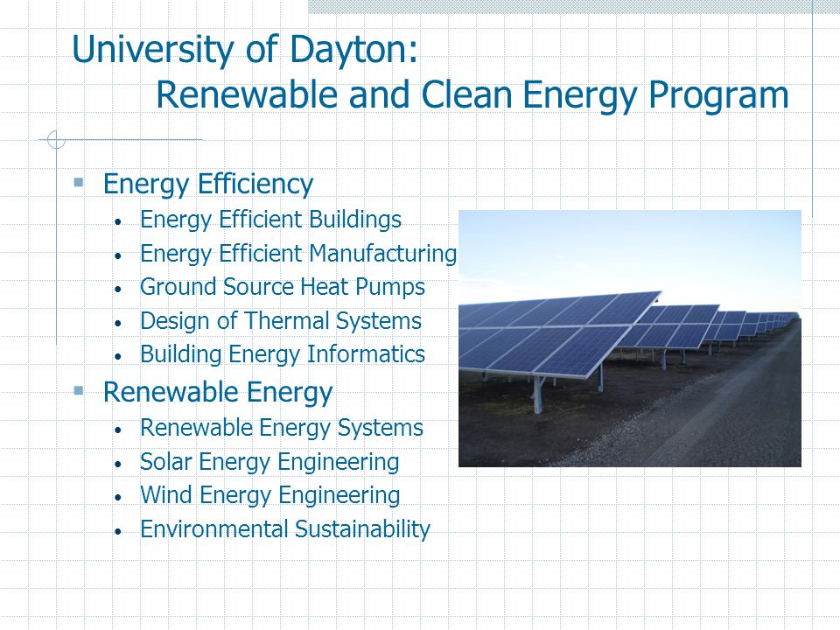
Task: Select 'Ground Source Heat Pumps' bullet
Action: pyautogui.click(x=283, y=287)
